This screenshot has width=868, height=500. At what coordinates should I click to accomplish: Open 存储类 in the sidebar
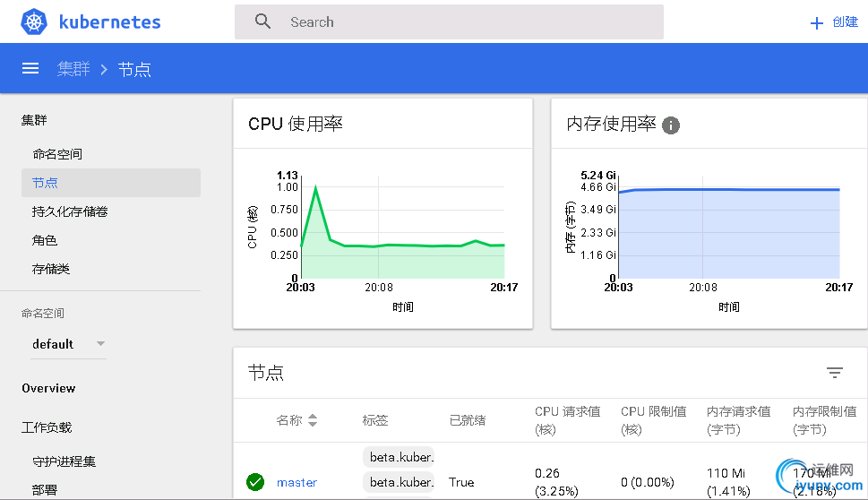[51, 269]
